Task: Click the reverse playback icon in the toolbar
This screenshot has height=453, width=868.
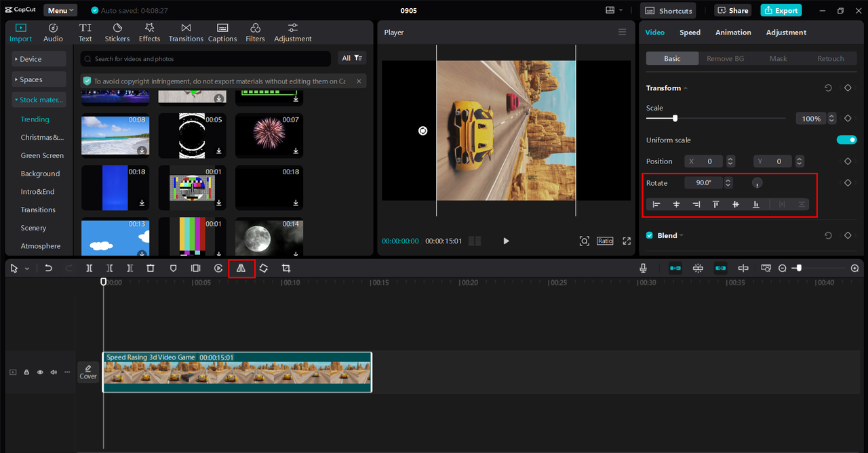Action: pyautogui.click(x=218, y=269)
